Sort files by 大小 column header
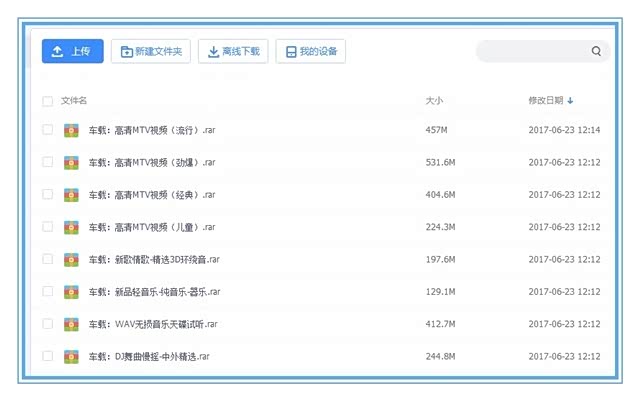Screen dimensions: 640x401 click(x=434, y=101)
